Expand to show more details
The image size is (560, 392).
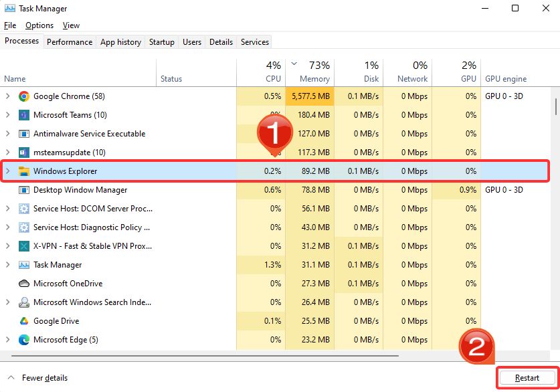(38, 377)
